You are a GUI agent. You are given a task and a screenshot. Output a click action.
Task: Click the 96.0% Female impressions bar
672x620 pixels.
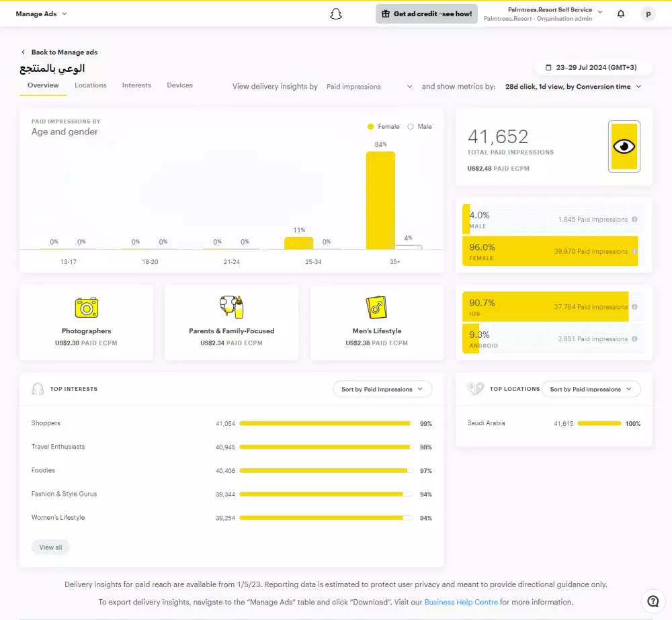click(550, 251)
